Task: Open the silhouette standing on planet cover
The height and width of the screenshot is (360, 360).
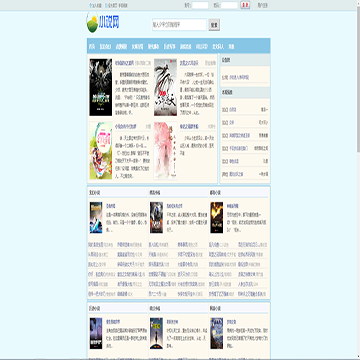Action: coord(156,333)
